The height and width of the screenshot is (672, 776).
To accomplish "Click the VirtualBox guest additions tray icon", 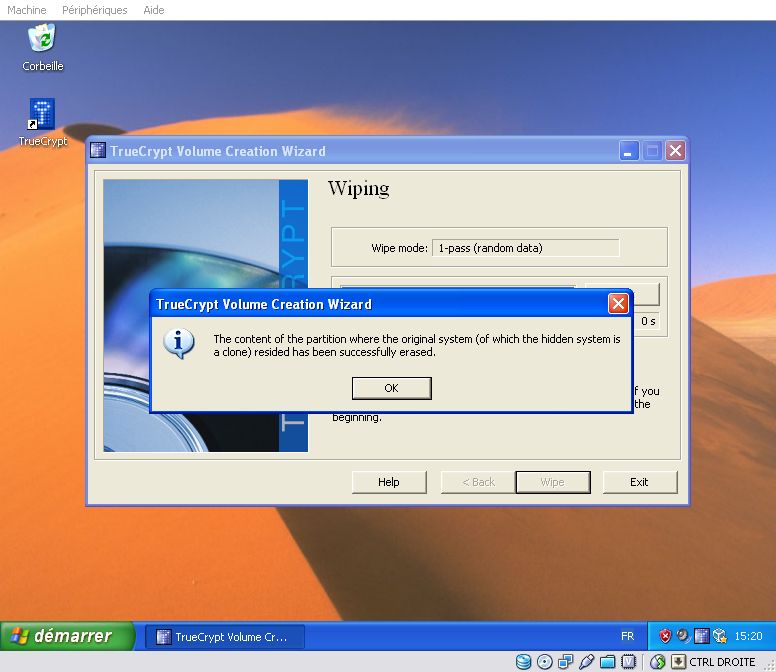I will click(x=719, y=636).
